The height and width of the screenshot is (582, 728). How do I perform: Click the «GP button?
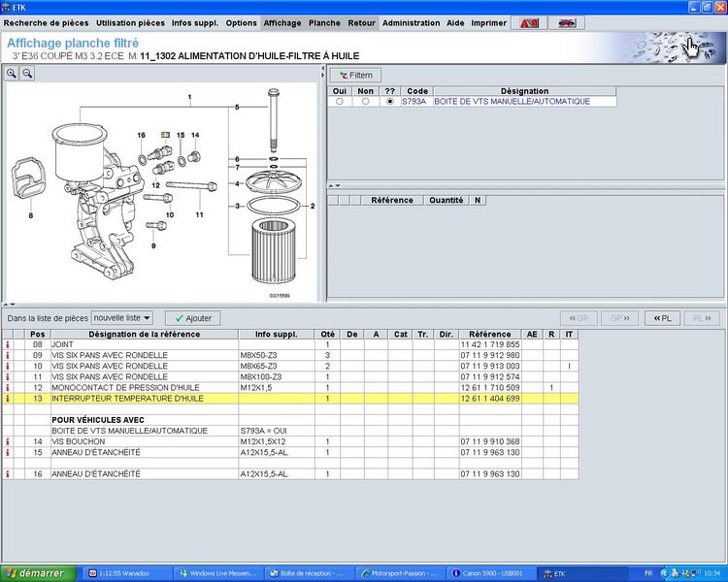pyautogui.click(x=579, y=318)
